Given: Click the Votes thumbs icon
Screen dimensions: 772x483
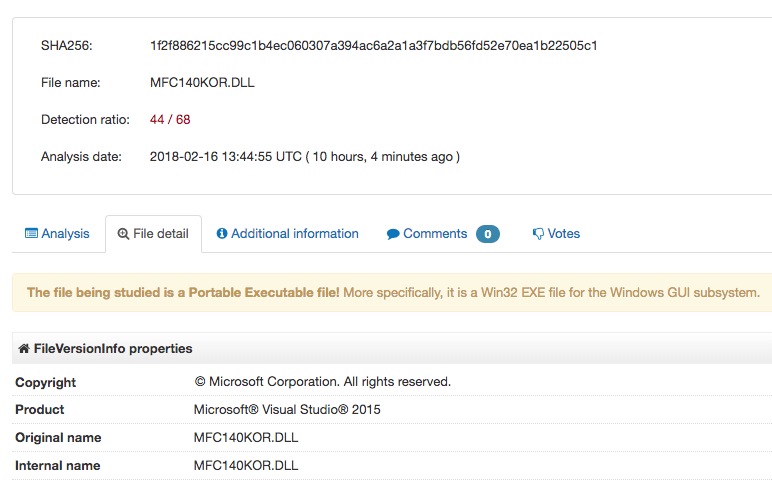Looking at the screenshot, I should click(x=538, y=234).
